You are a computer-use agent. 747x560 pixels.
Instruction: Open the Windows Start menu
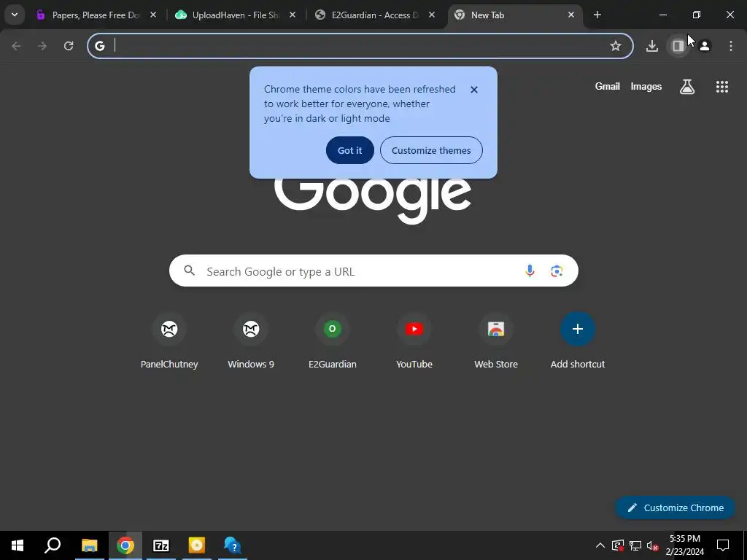pyautogui.click(x=18, y=545)
